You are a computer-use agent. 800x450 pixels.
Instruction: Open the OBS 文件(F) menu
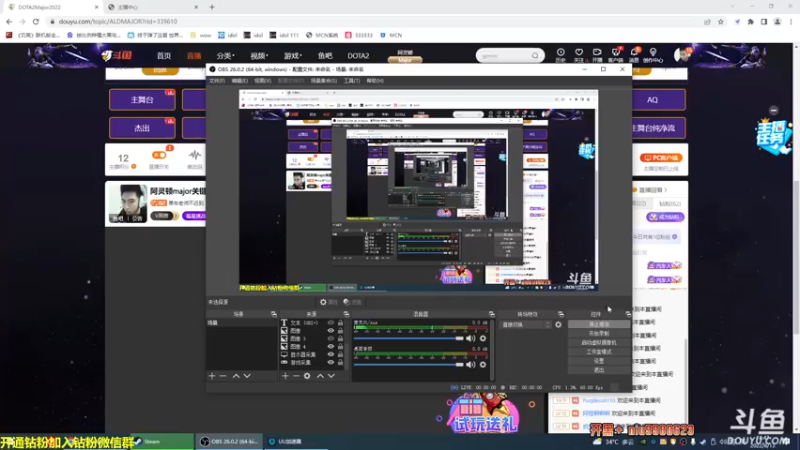[x=217, y=81]
